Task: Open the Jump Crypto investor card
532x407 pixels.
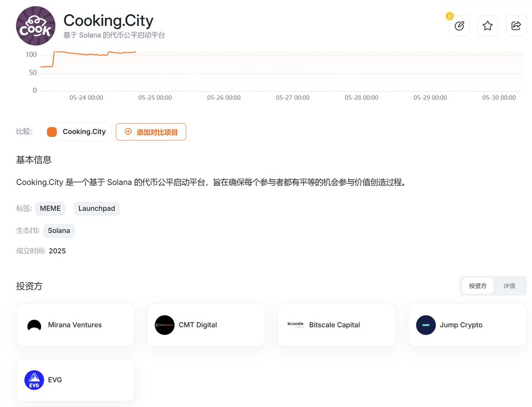Action: pos(467,325)
